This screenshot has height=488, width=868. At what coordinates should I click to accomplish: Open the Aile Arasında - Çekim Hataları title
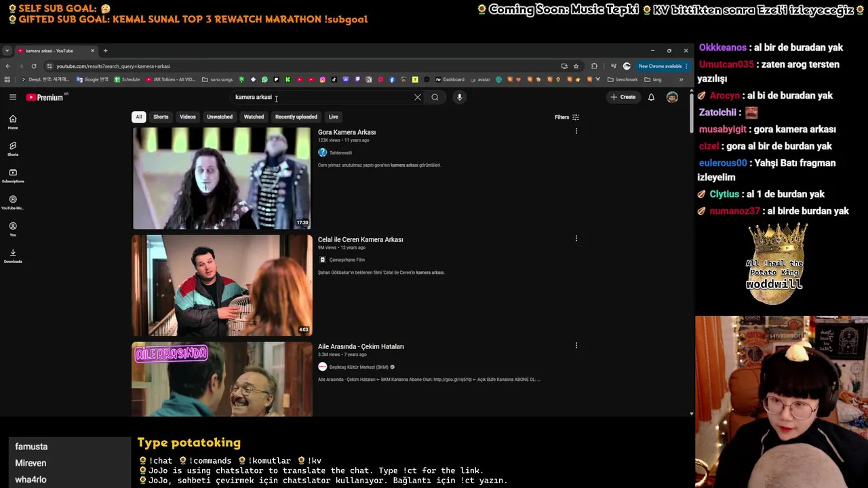[361, 346]
